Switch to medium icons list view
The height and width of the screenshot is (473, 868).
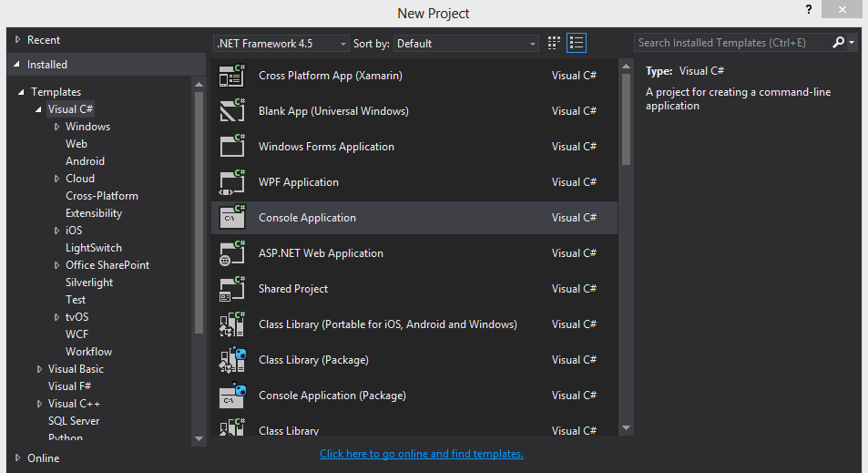pyautogui.click(x=576, y=43)
